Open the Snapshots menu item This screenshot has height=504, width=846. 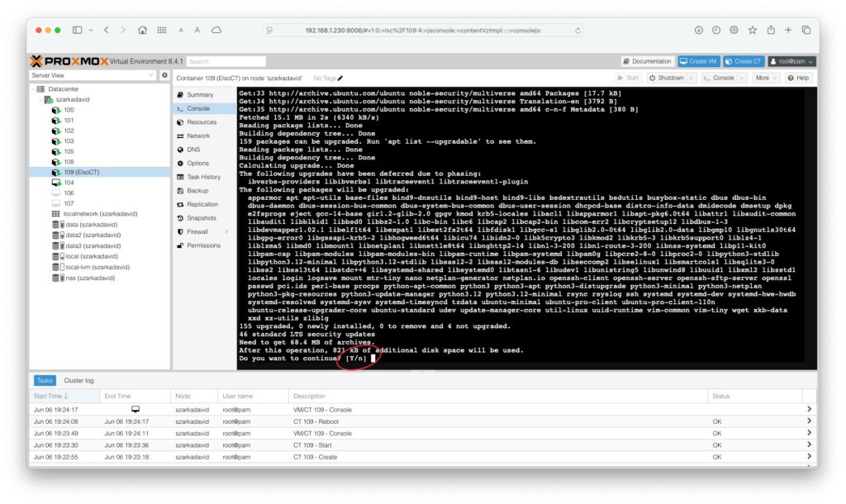202,218
